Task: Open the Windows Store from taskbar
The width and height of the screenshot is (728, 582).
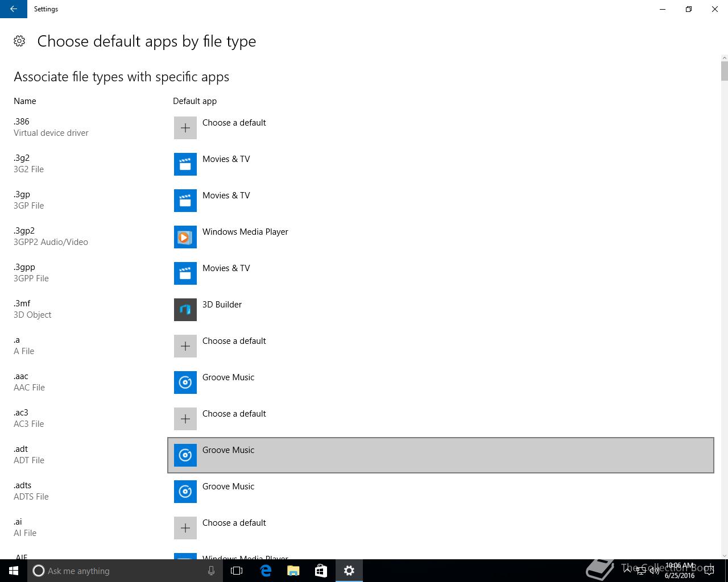Action: tap(321, 571)
